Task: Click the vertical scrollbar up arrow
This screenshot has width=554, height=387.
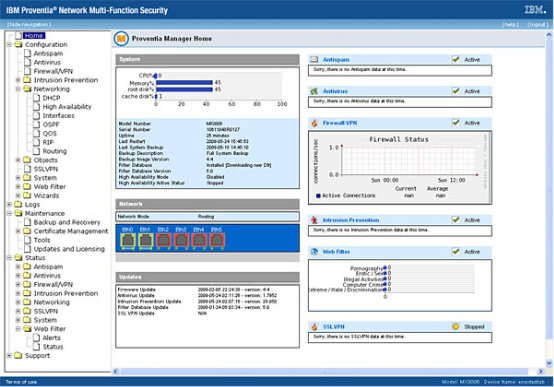Action: pos(549,35)
